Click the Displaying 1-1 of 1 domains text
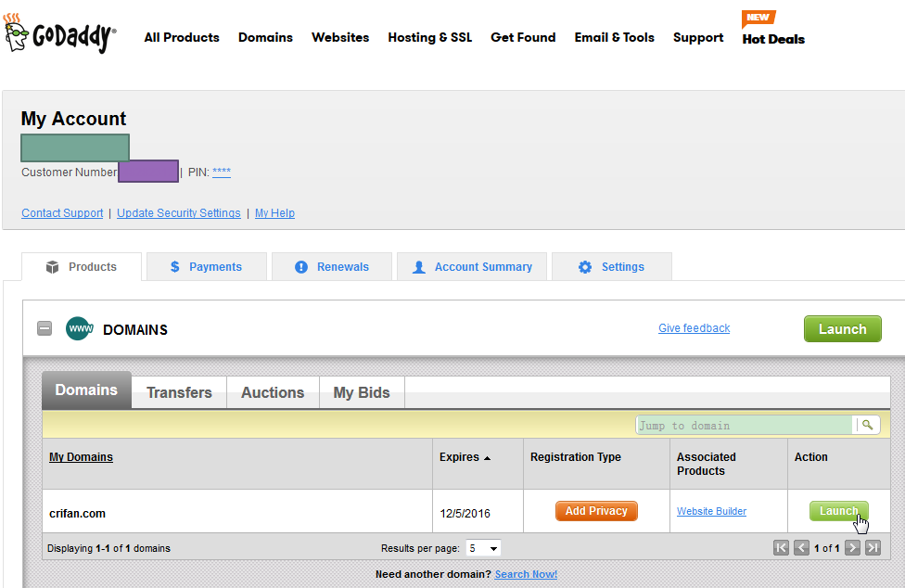Image resolution: width=905 pixels, height=588 pixels. (109, 548)
